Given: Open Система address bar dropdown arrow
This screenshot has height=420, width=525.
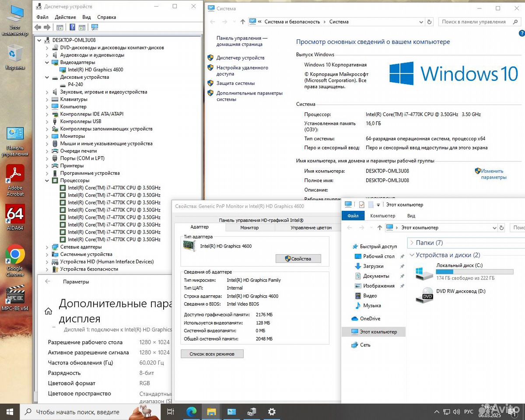Looking at the screenshot, I should coord(422,21).
